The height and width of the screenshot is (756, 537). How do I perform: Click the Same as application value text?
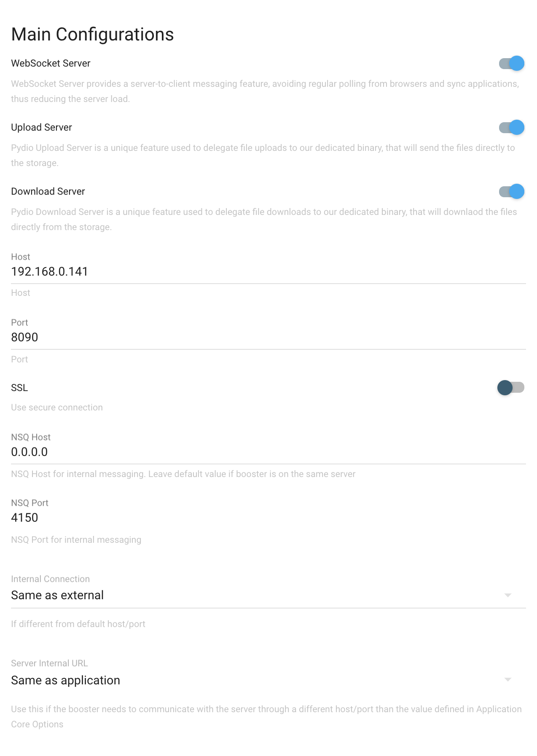click(x=65, y=680)
